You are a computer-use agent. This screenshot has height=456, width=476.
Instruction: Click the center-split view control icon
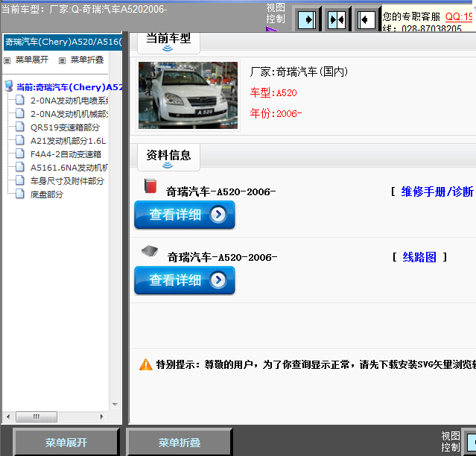point(337,19)
